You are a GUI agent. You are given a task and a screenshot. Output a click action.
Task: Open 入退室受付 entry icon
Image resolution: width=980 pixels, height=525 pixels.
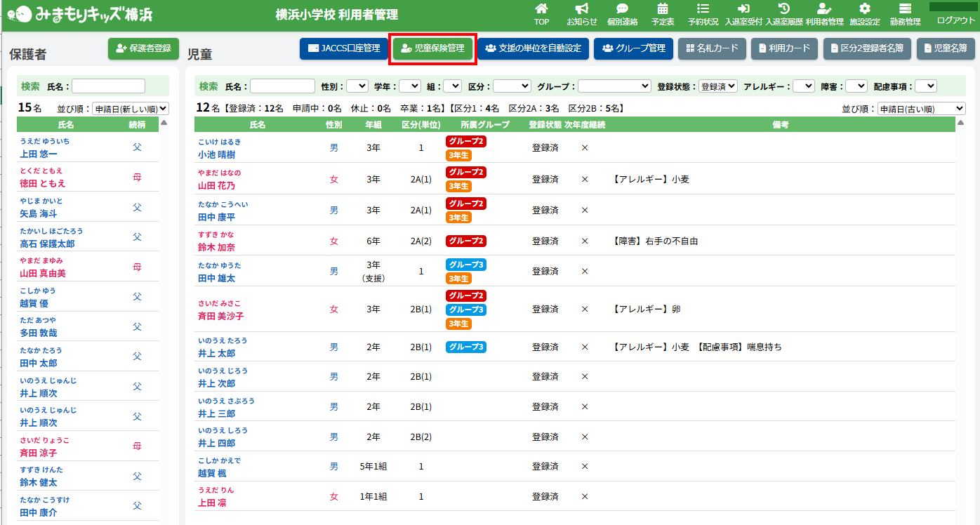coord(743,9)
